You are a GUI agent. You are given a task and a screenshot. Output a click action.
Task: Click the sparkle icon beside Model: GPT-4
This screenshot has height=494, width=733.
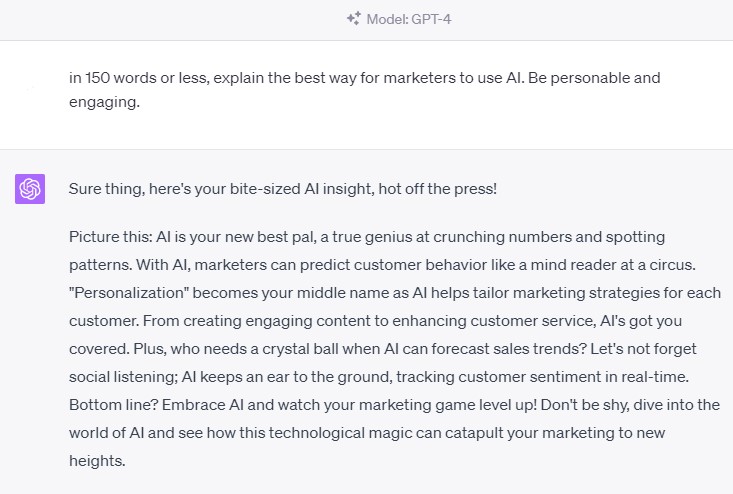click(353, 18)
